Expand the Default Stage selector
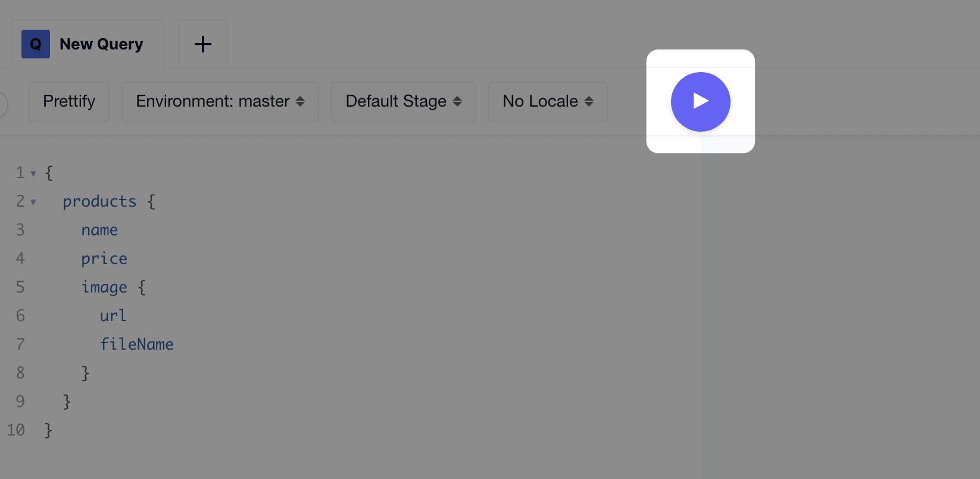The height and width of the screenshot is (479, 980). (x=403, y=102)
